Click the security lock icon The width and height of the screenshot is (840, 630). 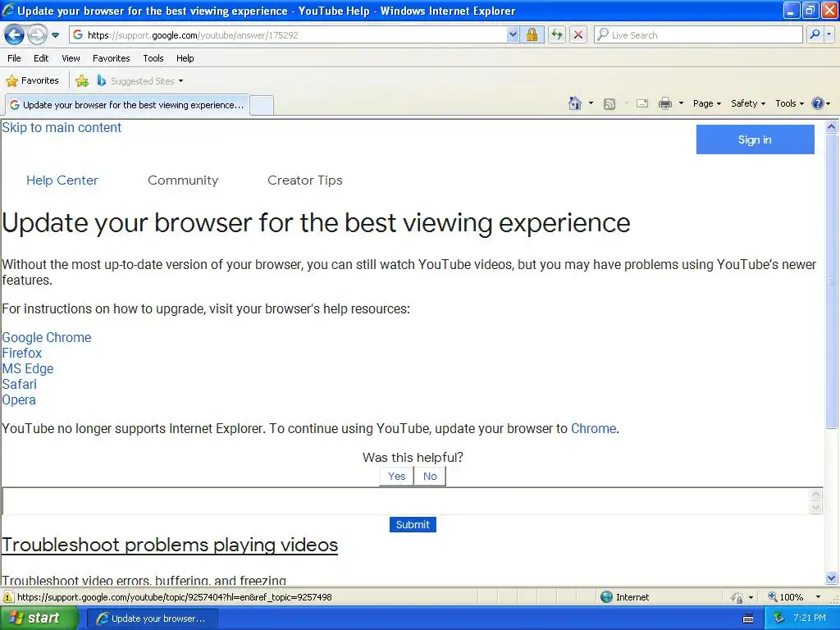point(532,35)
